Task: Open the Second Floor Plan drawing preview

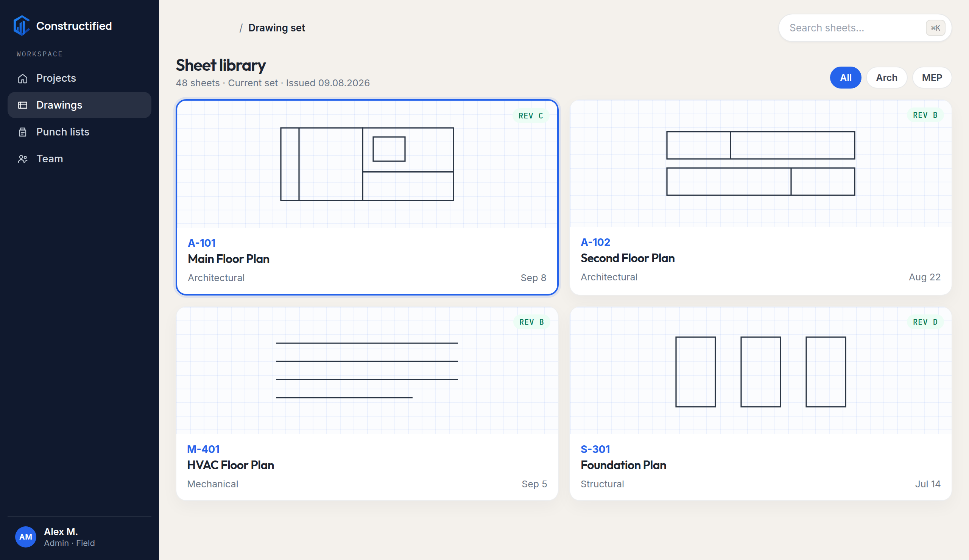Action: [x=760, y=163]
